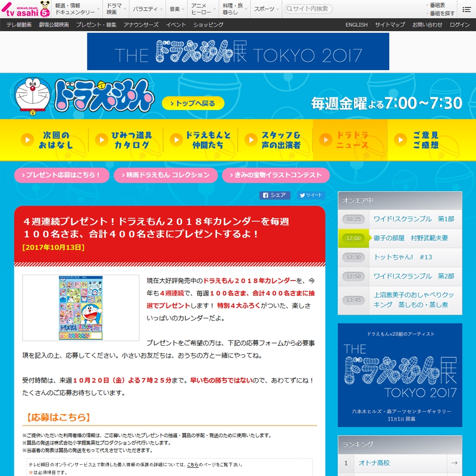Click 映画ドラえもん コレクション pink button
476x476 pixels.
[x=166, y=175]
